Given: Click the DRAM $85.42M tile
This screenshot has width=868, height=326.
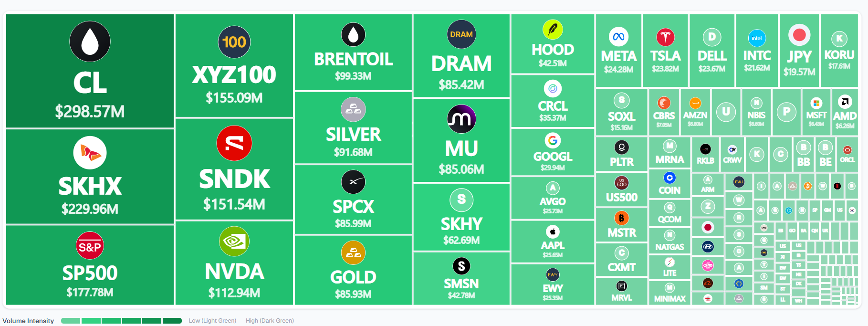Looking at the screenshot, I should (x=461, y=56).
